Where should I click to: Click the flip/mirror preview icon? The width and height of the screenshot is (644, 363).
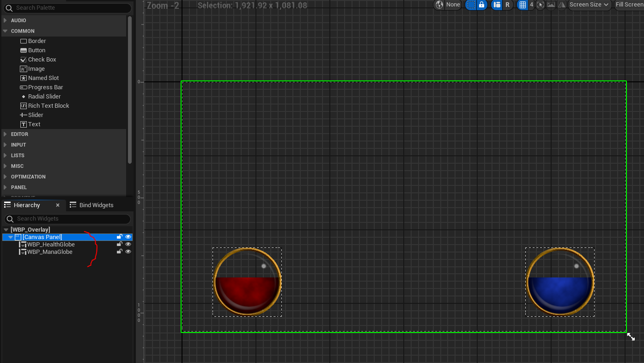click(562, 5)
